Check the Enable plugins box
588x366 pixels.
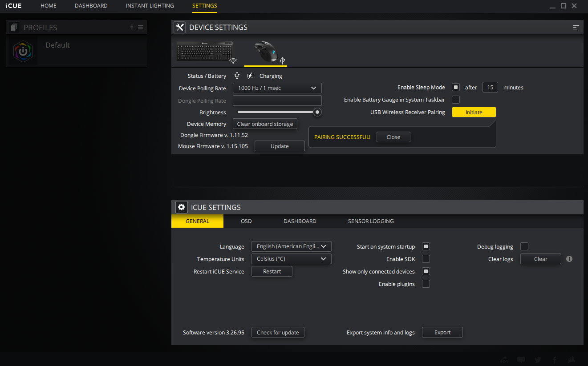coord(426,284)
